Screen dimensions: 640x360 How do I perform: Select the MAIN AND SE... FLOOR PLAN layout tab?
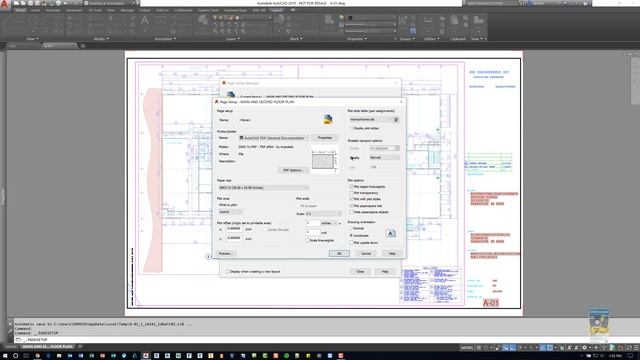point(48,347)
